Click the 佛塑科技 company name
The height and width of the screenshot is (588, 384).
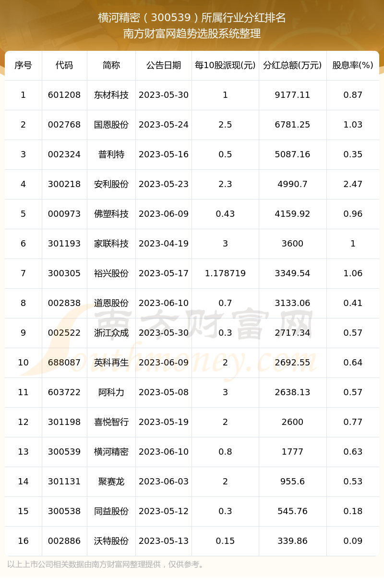click(x=111, y=214)
